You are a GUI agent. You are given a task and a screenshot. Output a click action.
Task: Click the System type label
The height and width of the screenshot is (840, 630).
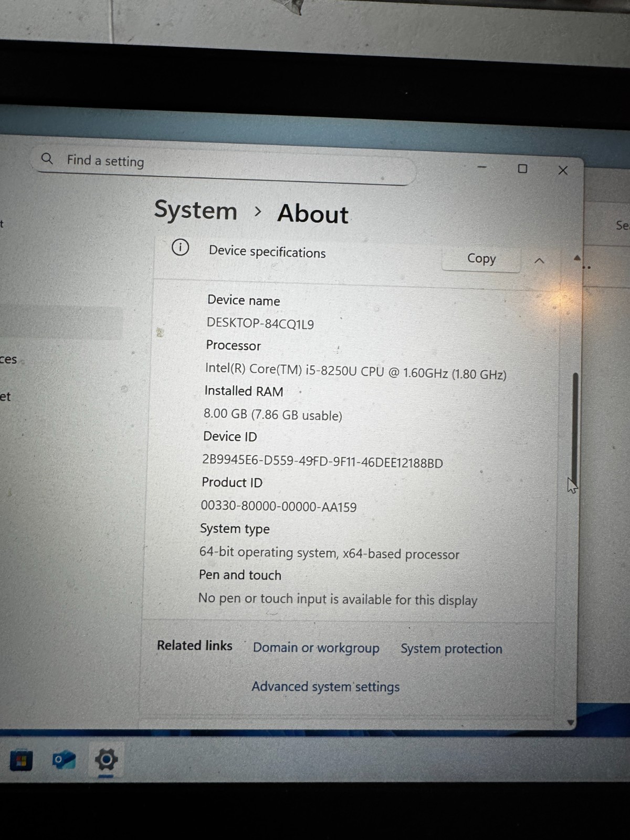point(235,529)
